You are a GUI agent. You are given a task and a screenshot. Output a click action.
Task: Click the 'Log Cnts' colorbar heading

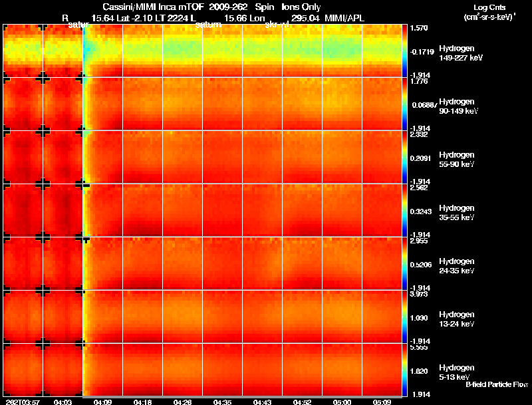pos(489,7)
